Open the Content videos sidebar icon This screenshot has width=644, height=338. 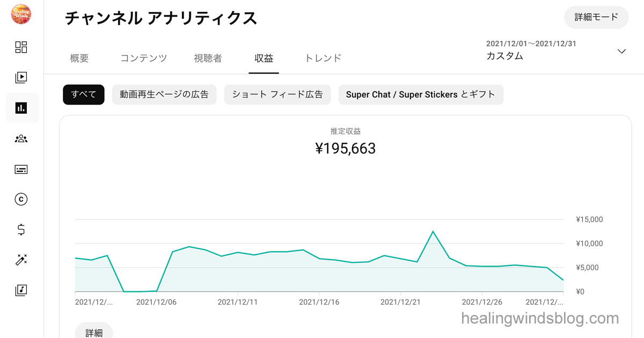(21, 78)
